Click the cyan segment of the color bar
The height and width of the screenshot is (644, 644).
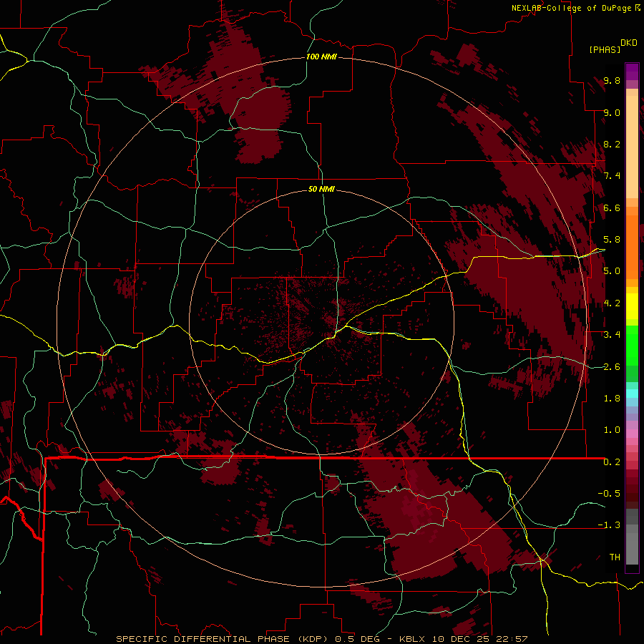click(632, 394)
